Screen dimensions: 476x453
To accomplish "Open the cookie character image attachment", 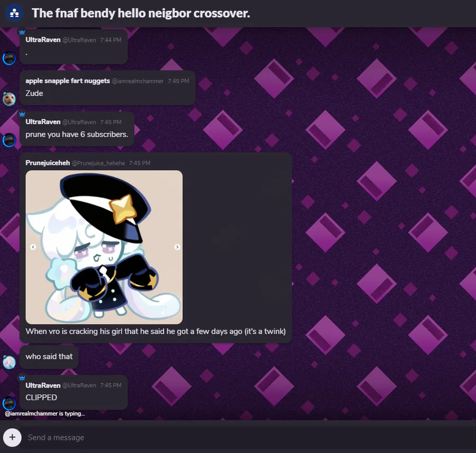I will pyautogui.click(x=104, y=247).
